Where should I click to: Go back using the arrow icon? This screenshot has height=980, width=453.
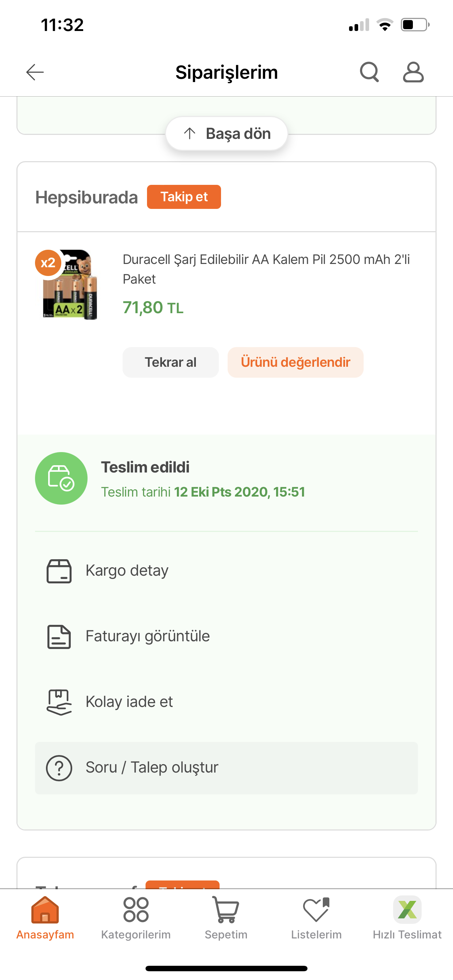(35, 72)
